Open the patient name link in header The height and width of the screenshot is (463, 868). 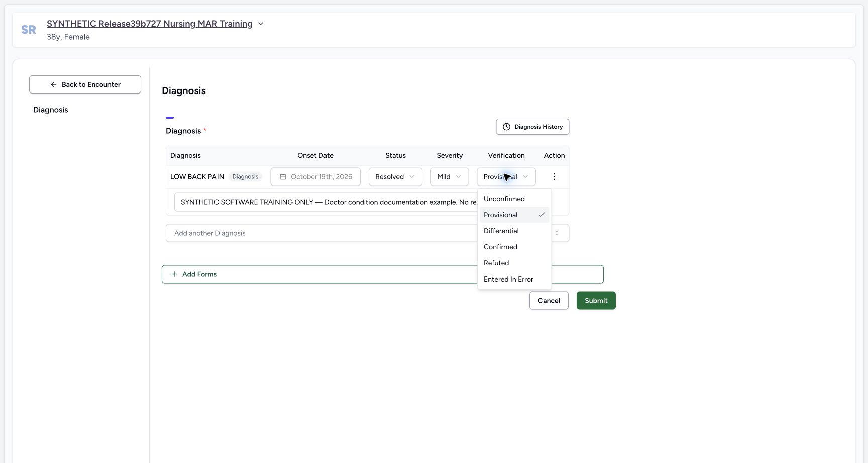150,24
